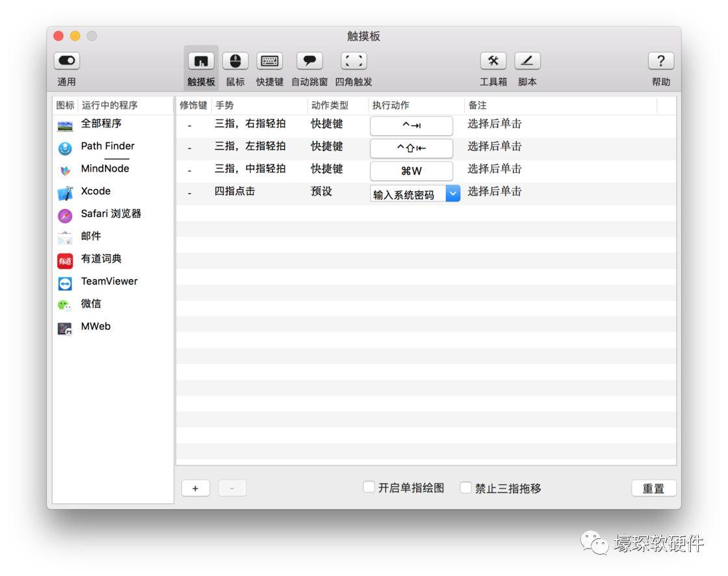Open the 工具箱 toolbox icon
This screenshot has width=728, height=576.
point(493,61)
